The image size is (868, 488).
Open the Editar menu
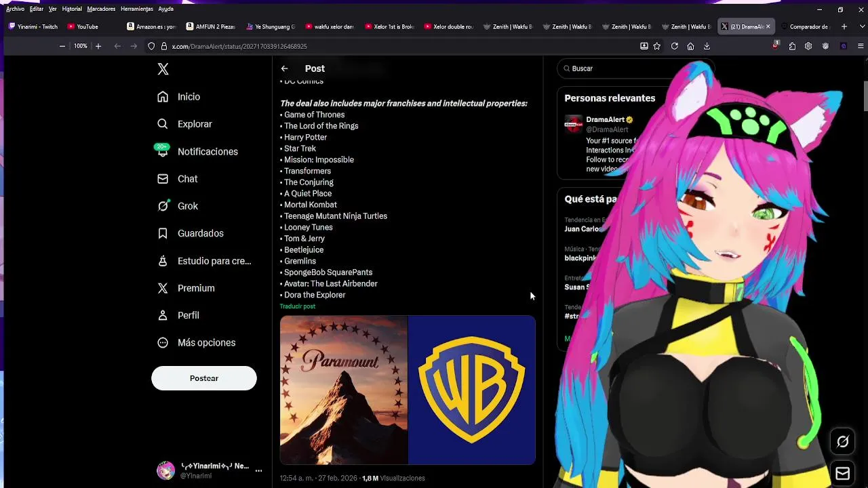[x=37, y=9]
